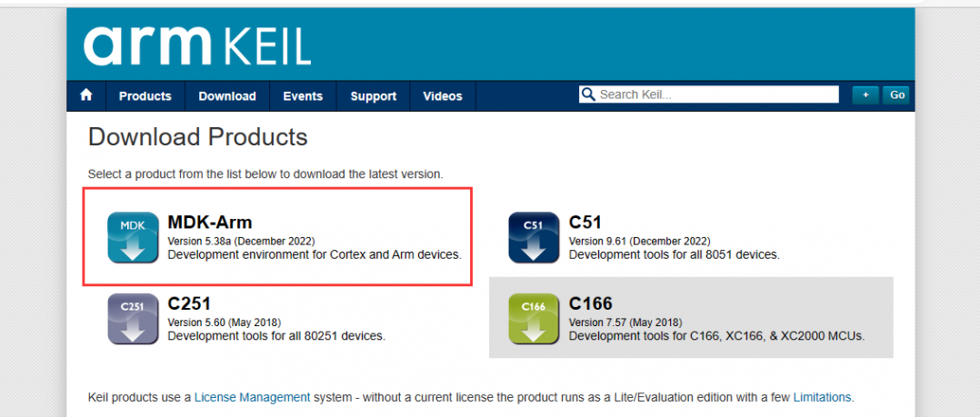Open the Support menu
Viewport: 980px width, 417px height.
[373, 96]
